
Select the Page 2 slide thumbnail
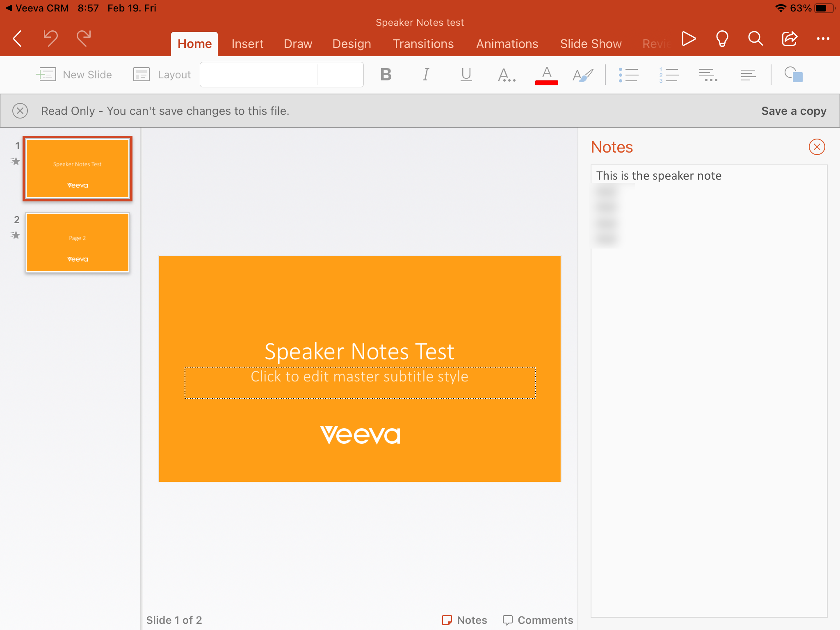pos(78,242)
